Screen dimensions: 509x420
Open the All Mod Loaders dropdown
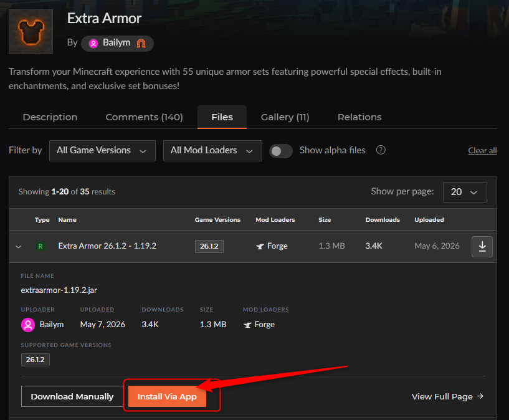click(x=212, y=151)
